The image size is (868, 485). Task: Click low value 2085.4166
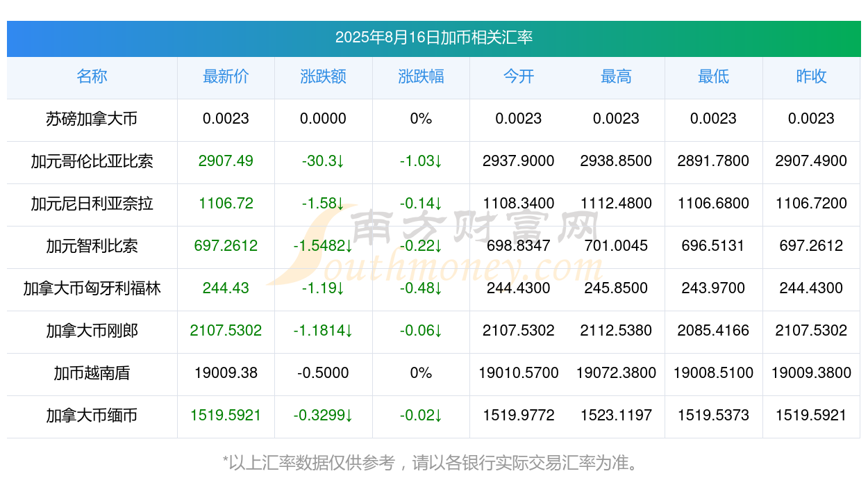[714, 331]
